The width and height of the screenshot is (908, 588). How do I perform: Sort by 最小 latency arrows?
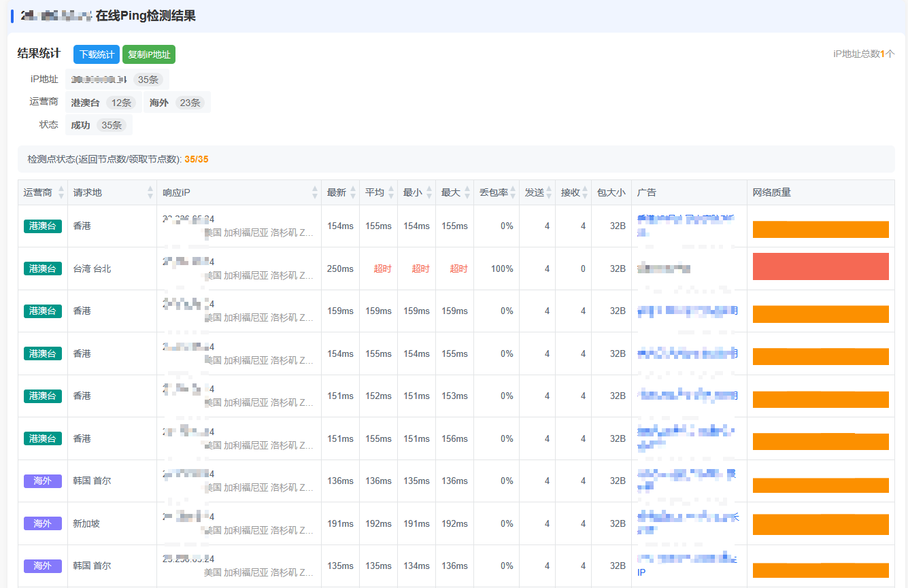point(429,193)
